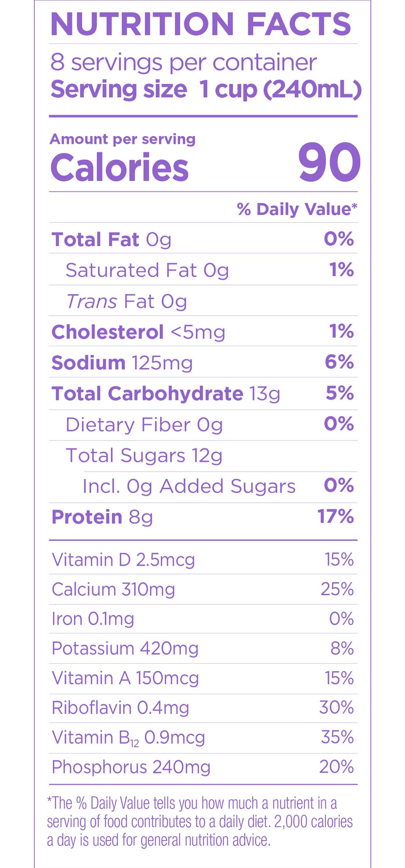Viewport: 405px width, 868px height.
Task: Select the Total Sugars 12g line
Action: tap(144, 456)
